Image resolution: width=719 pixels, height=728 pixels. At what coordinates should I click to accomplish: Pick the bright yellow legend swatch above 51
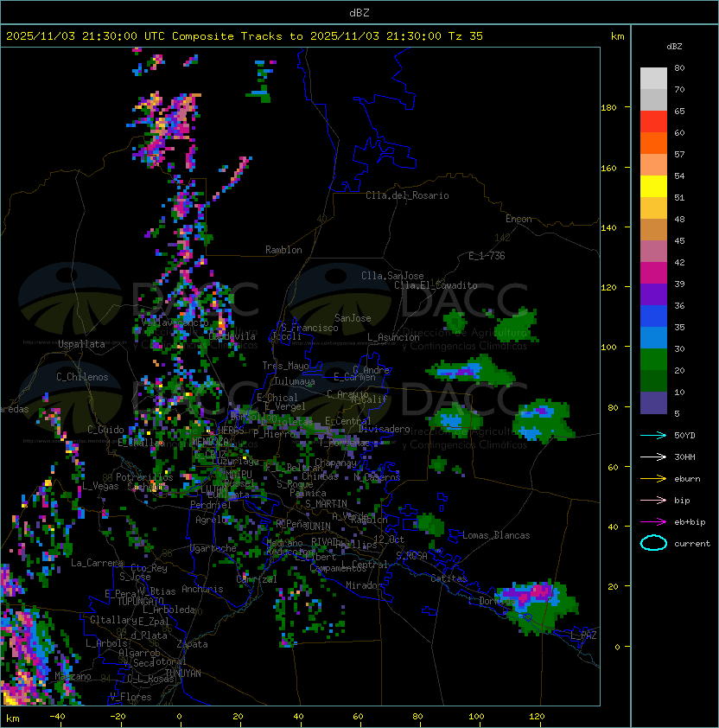[x=653, y=187]
